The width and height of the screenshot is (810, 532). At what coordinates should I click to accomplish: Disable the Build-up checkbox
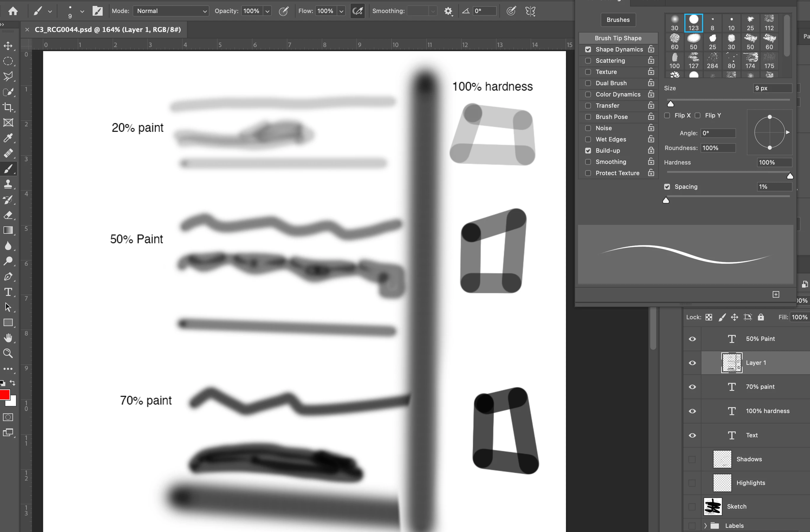point(588,150)
